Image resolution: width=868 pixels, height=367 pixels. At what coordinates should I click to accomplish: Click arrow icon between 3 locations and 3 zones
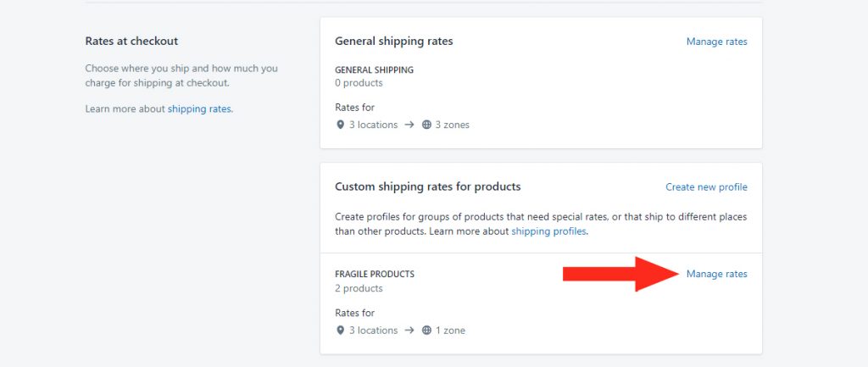click(x=409, y=125)
